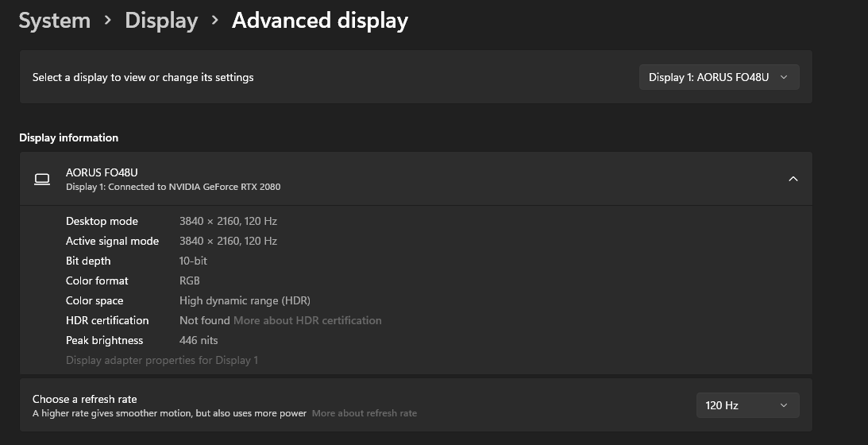Click the monitor icon beside AORUS FO48U

(x=42, y=180)
